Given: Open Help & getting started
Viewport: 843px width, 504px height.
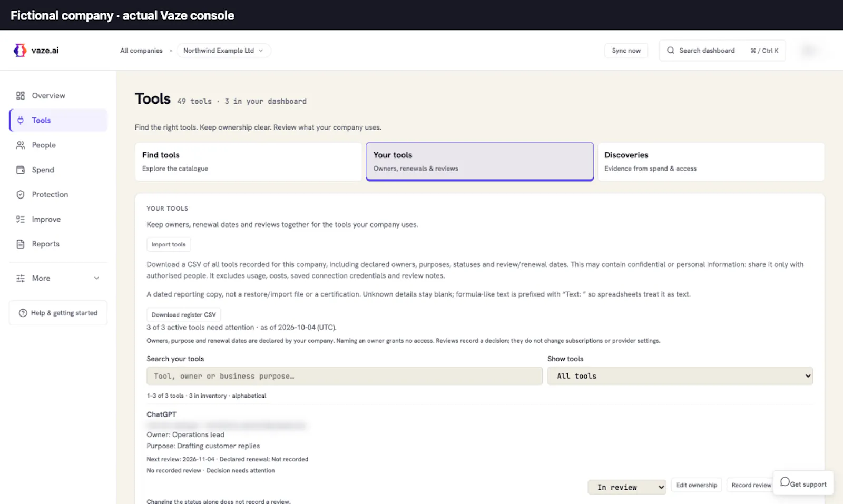Looking at the screenshot, I should [x=58, y=313].
